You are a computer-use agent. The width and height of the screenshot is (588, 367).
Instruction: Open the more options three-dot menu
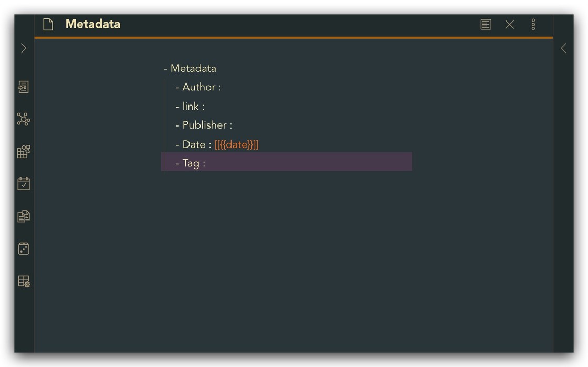[533, 25]
